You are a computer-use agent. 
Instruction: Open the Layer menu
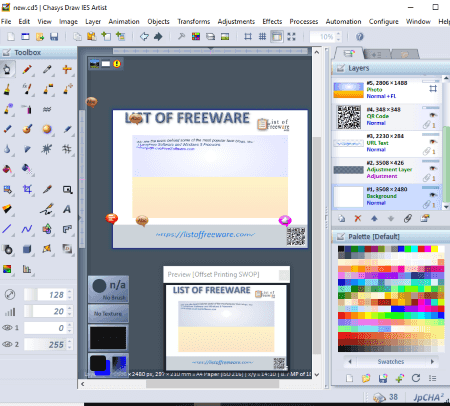(x=93, y=22)
